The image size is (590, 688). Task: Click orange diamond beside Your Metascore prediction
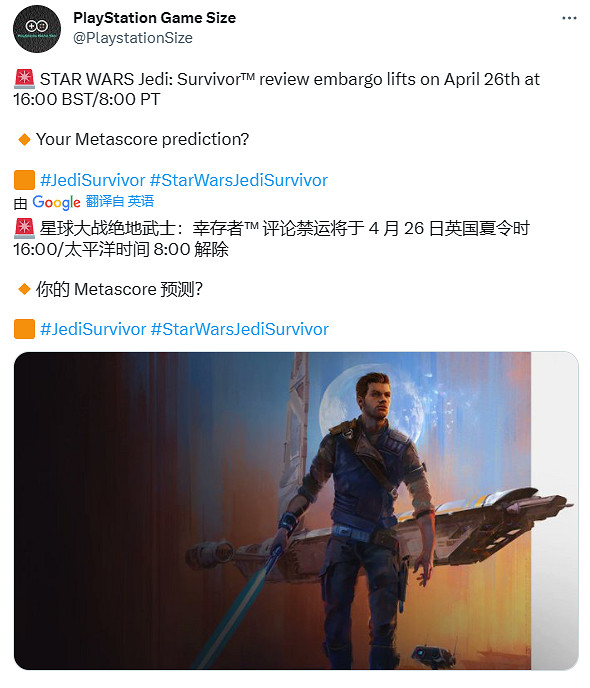[x=24, y=140]
